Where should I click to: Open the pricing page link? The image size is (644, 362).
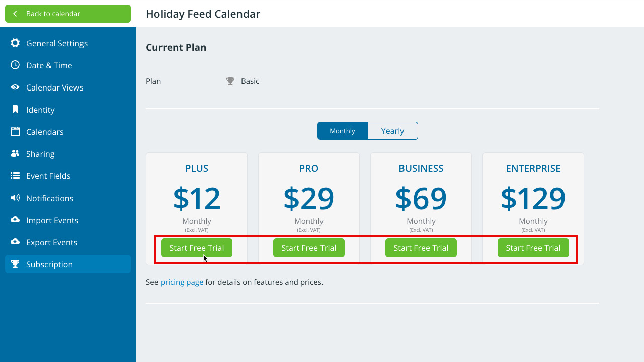(182, 282)
